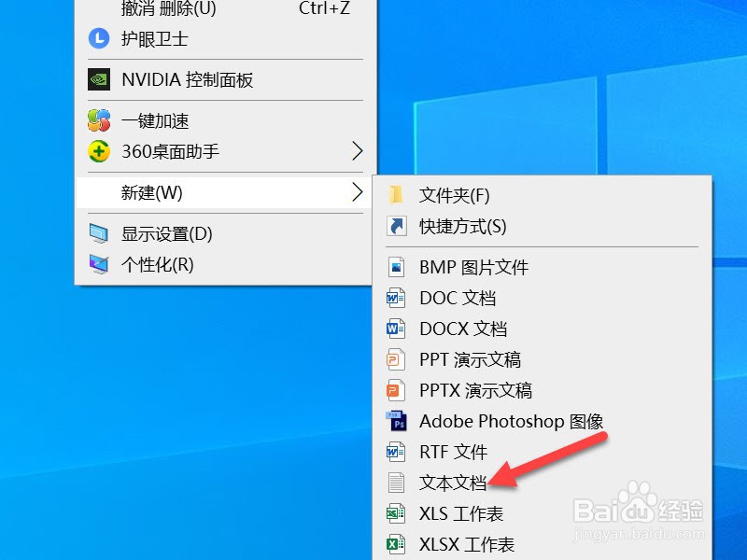The width and height of the screenshot is (747, 560).
Task: Click the NVIDIA logo icon
Action: (99, 79)
